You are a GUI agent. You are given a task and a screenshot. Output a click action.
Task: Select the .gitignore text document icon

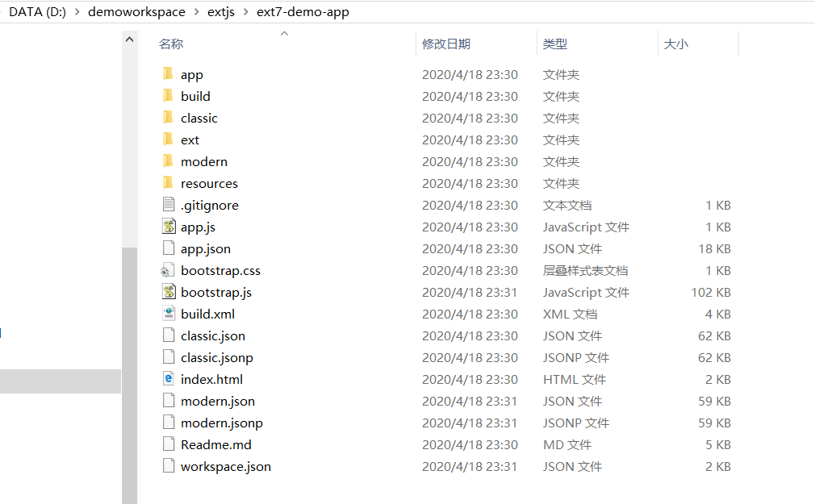[169, 204]
